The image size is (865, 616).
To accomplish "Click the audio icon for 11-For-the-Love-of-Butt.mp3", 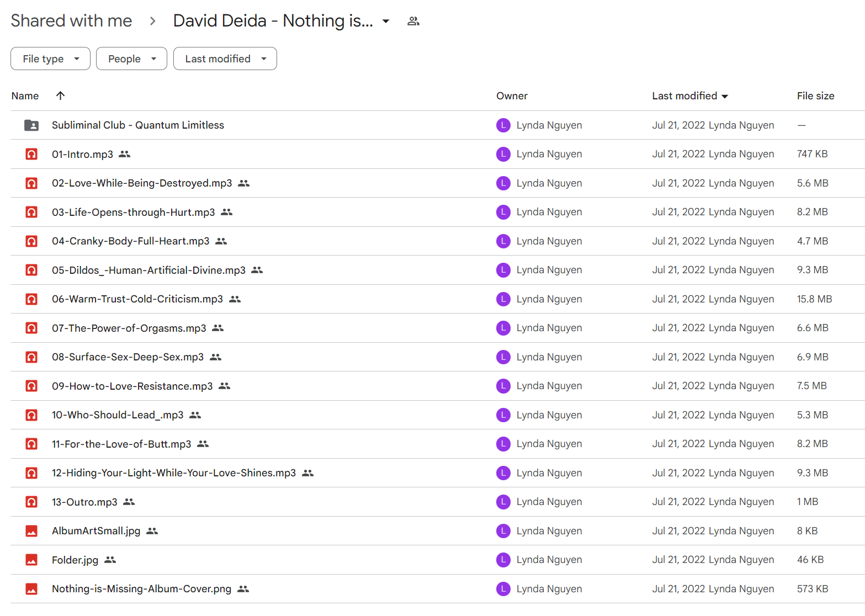I will coord(31,444).
